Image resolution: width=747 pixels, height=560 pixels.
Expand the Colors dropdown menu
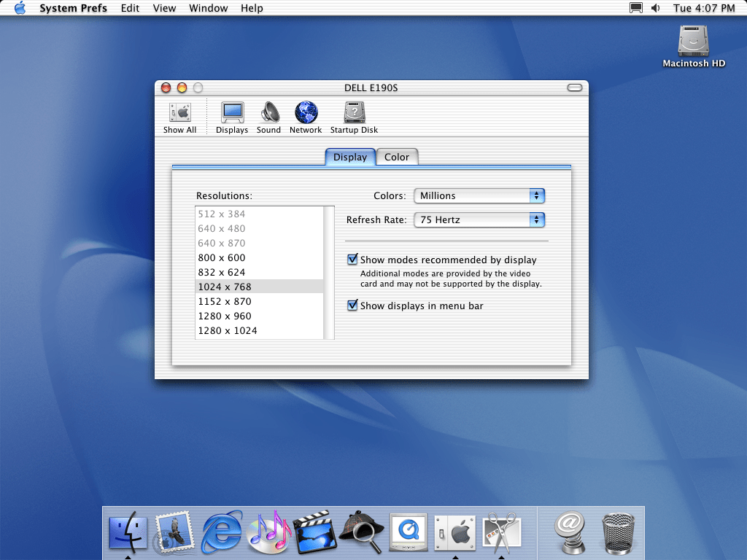[479, 195]
